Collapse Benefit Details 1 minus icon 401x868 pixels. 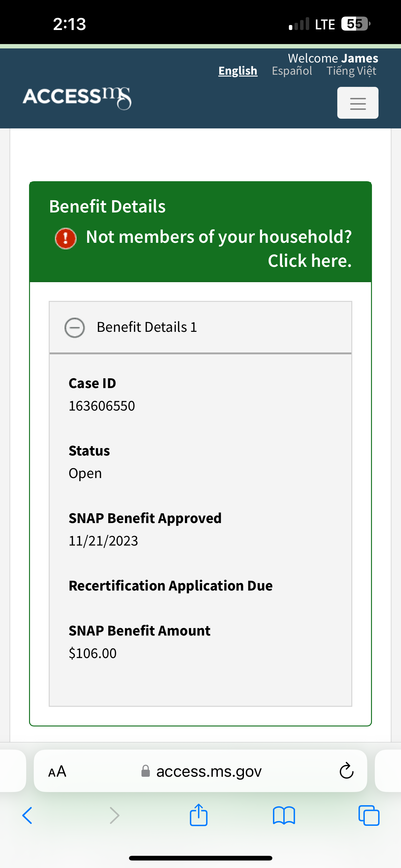(x=74, y=327)
